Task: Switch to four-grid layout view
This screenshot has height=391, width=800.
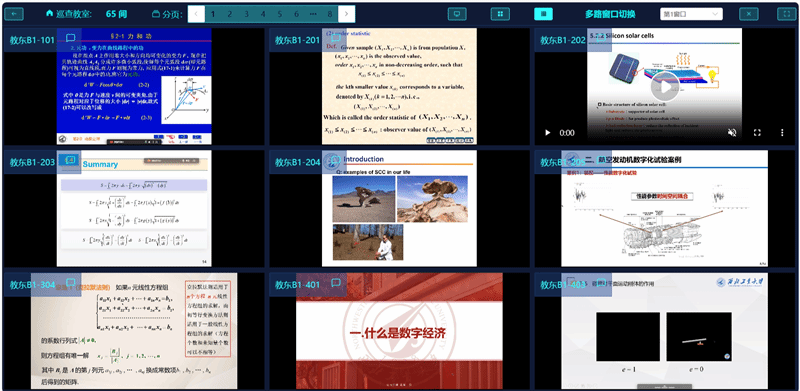Action: (x=501, y=14)
